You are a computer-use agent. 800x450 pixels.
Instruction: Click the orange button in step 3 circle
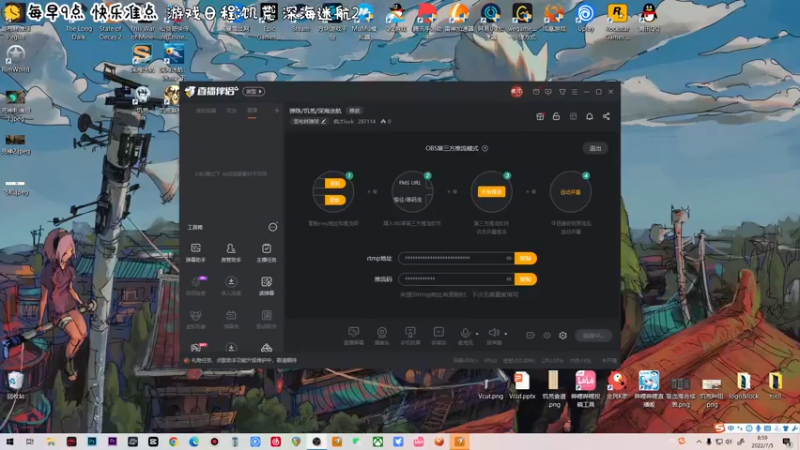[x=491, y=192]
